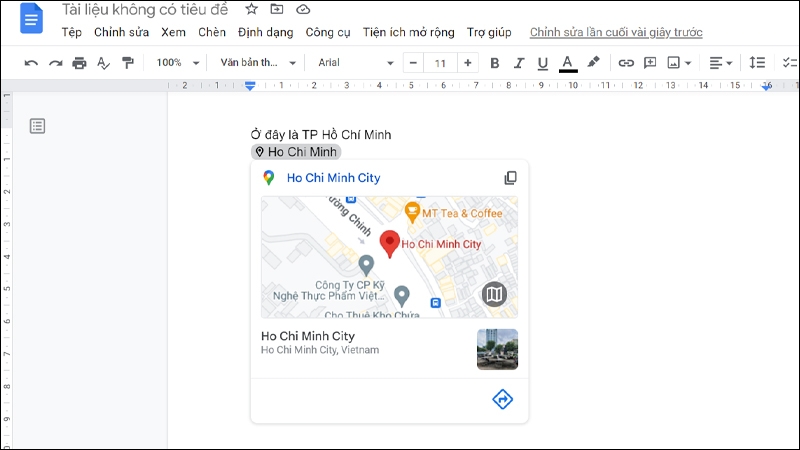The width and height of the screenshot is (800, 450).
Task: Toggle bold formatting
Action: pyautogui.click(x=494, y=63)
